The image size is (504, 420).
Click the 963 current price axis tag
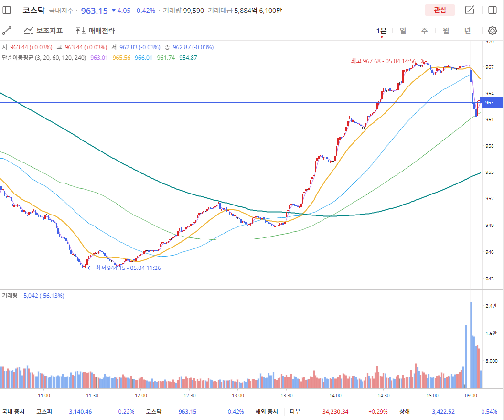pos(492,103)
